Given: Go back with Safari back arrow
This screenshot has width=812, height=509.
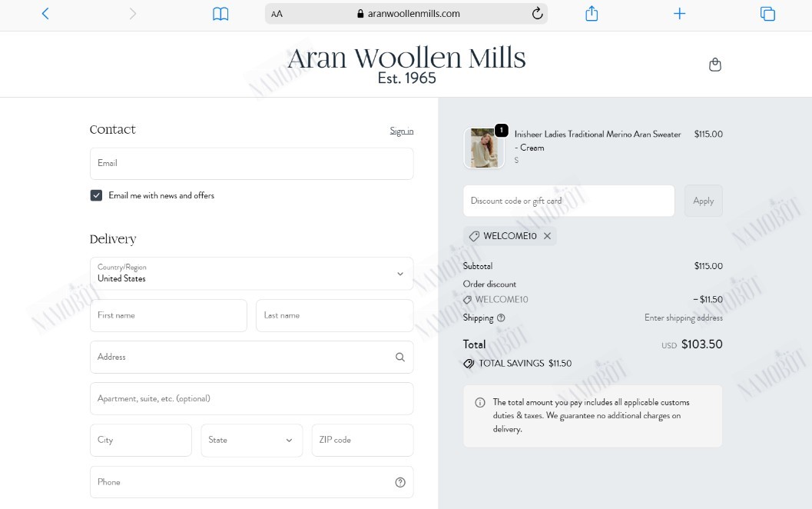Looking at the screenshot, I should tap(45, 14).
